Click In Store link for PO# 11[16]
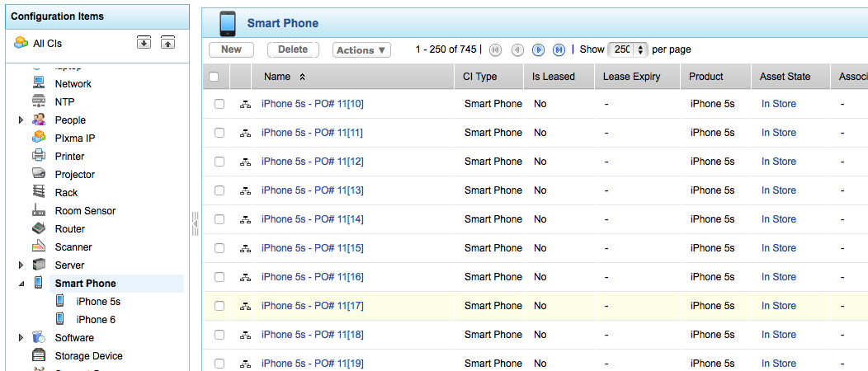Image resolution: width=868 pixels, height=371 pixels. point(778,277)
